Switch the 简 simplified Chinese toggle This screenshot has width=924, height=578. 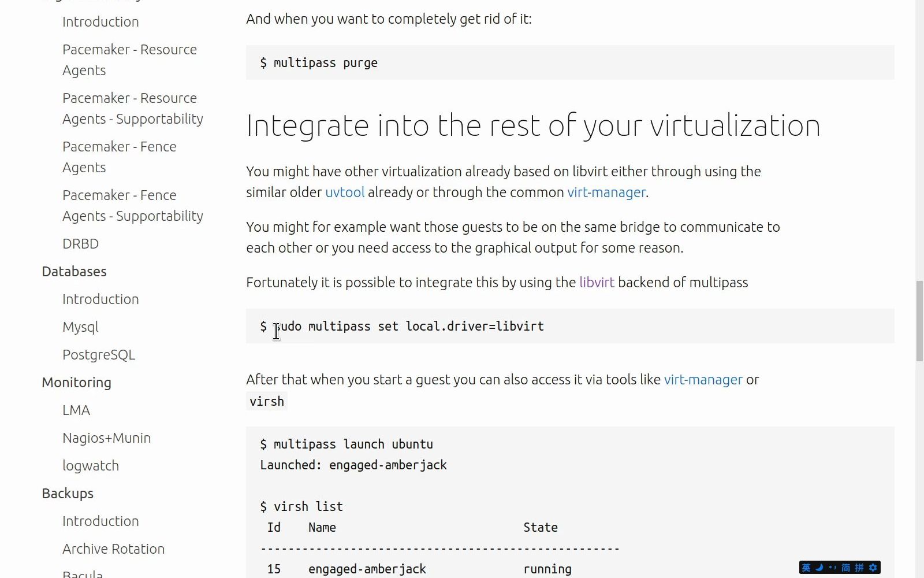click(x=845, y=568)
